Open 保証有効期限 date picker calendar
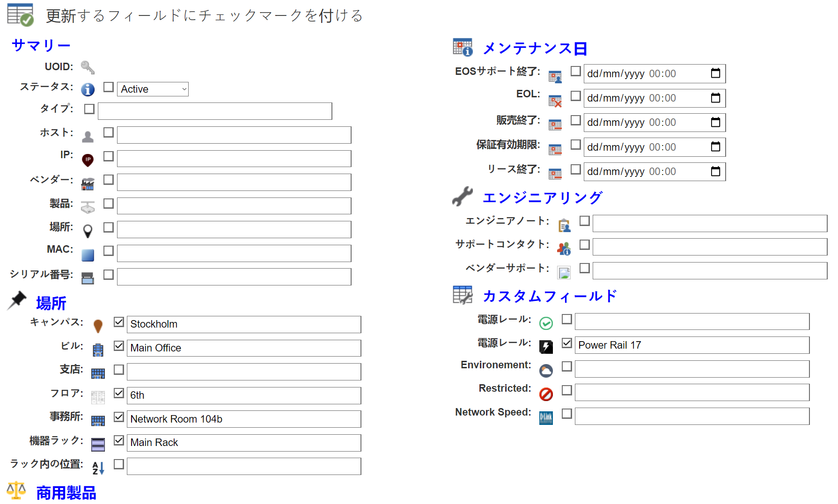Screen dimensions: 838x504 pos(715,147)
